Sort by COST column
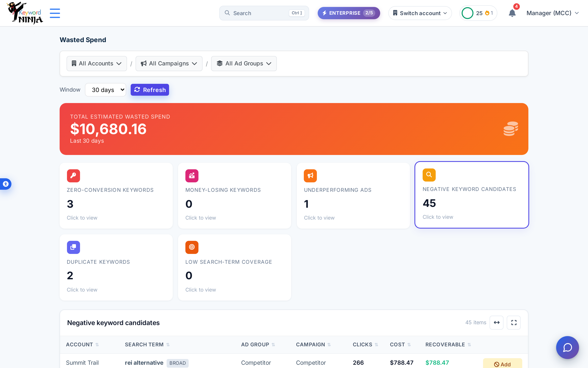This screenshot has width=588, height=368. [400, 345]
